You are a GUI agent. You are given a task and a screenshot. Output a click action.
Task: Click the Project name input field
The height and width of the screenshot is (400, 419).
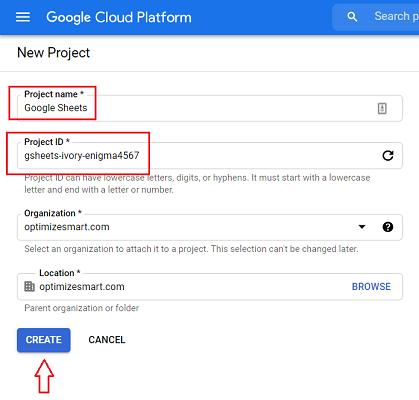[x=210, y=108]
